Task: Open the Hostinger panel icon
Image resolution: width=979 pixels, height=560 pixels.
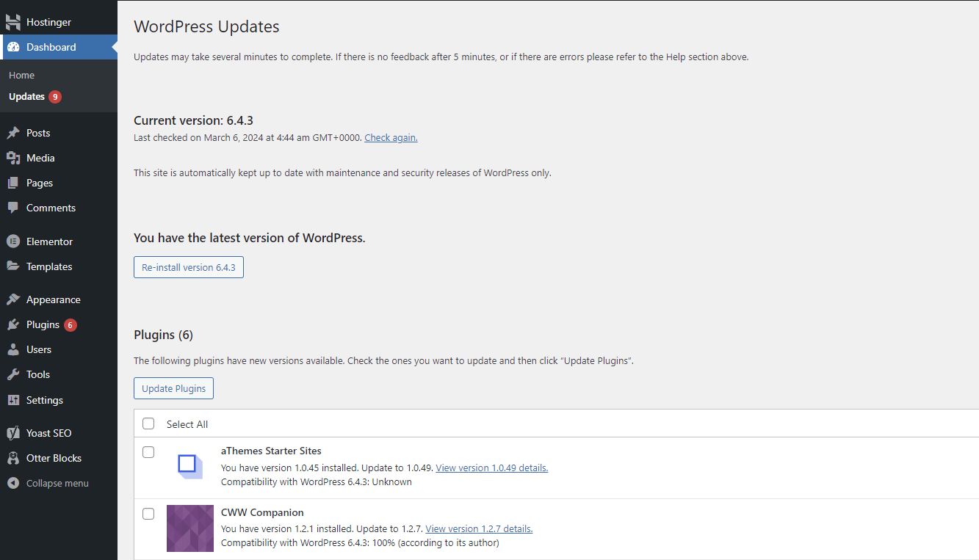Action: click(x=13, y=21)
